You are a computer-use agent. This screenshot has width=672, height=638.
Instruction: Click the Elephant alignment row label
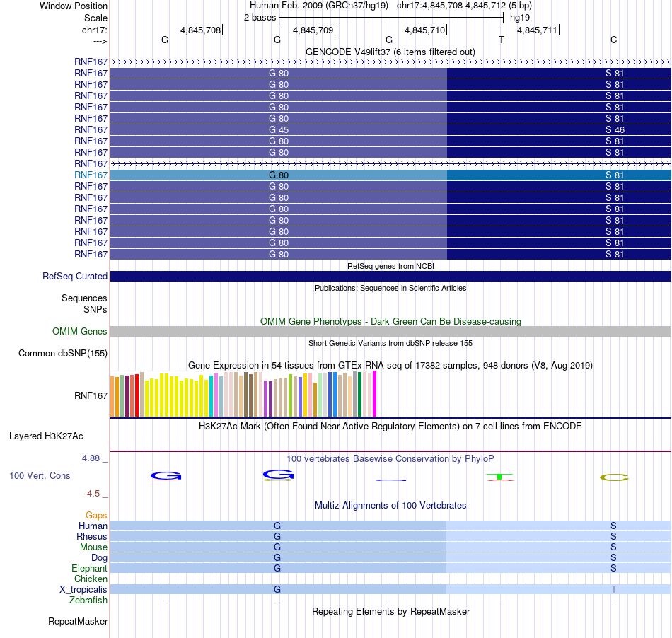pos(89,568)
